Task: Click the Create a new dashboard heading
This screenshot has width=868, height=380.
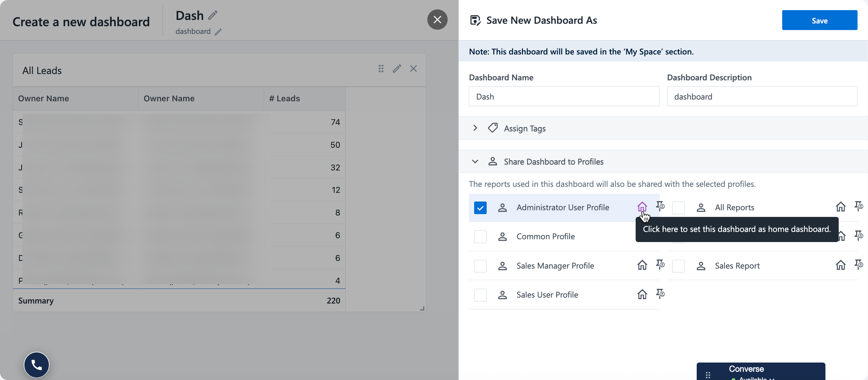Action: tap(81, 22)
